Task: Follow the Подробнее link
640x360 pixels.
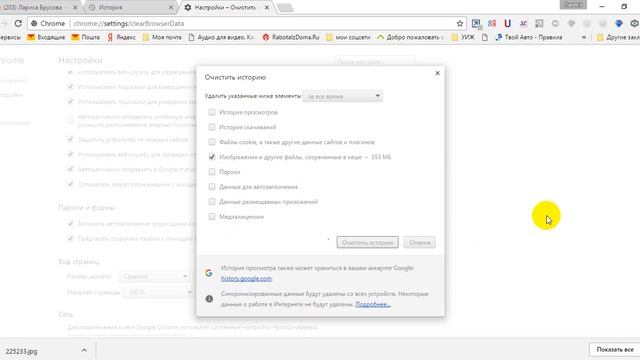Action: tap(373, 304)
